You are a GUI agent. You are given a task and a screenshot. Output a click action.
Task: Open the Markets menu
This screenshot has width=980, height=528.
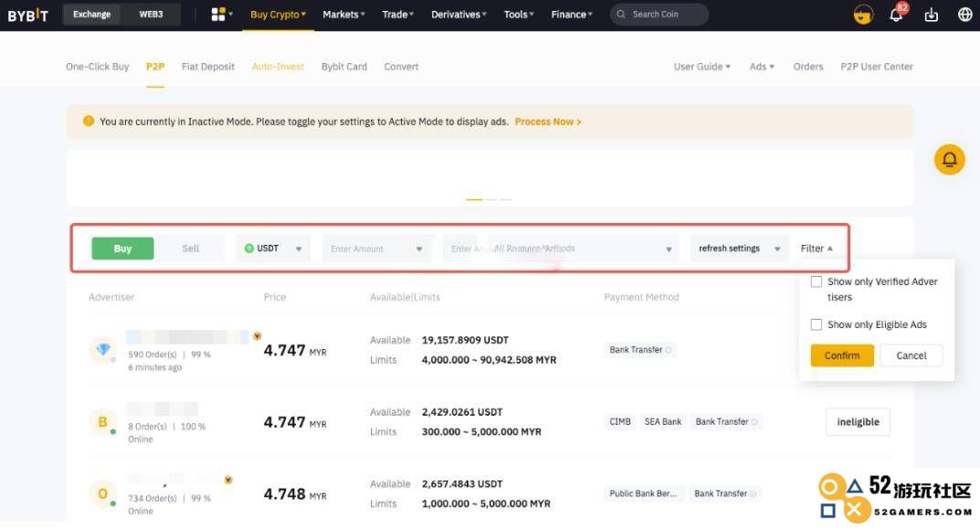[343, 15]
